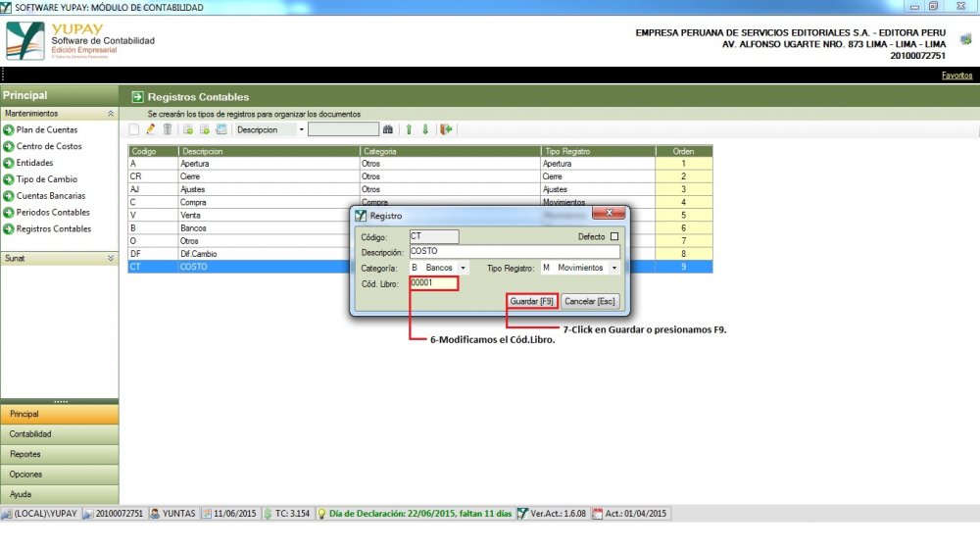
Task: Click the first green-arrow sheet toolbar icon
Action: coord(188,129)
